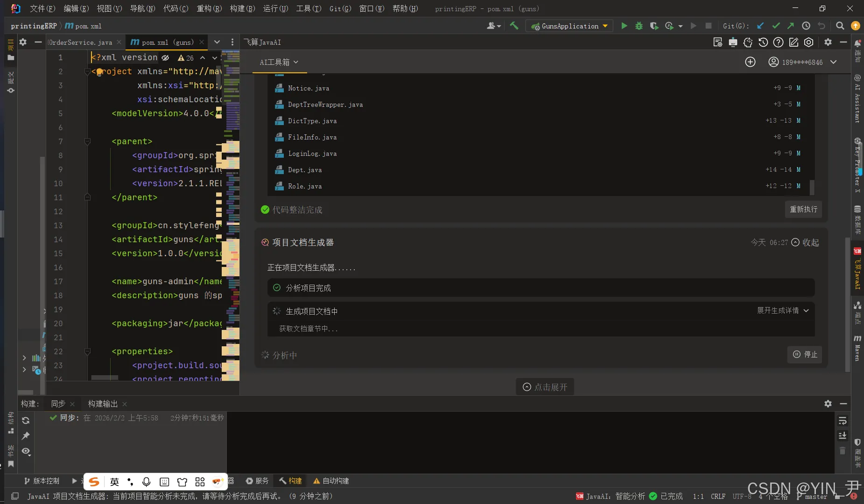Click the 重新执行 button
This screenshot has height=504, width=864.
(803, 209)
